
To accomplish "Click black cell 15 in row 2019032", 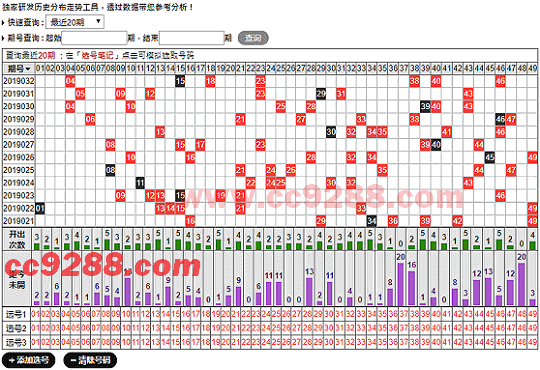I will click(x=180, y=81).
